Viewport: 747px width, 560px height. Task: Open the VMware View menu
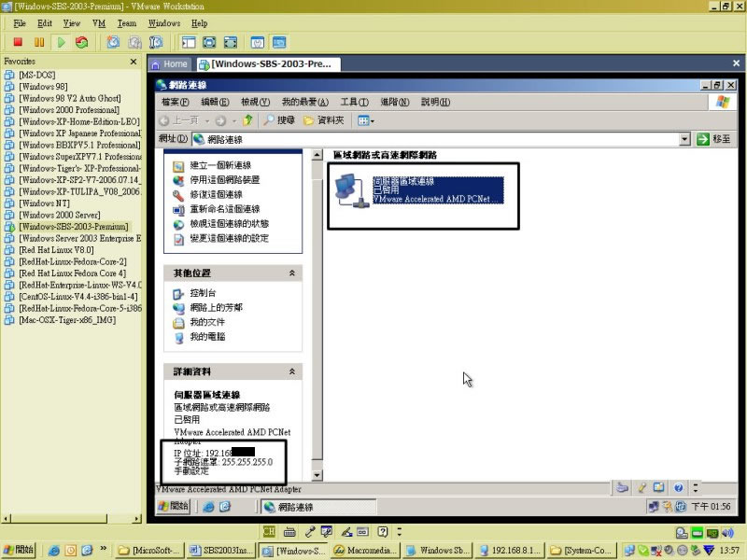pyautogui.click(x=72, y=23)
